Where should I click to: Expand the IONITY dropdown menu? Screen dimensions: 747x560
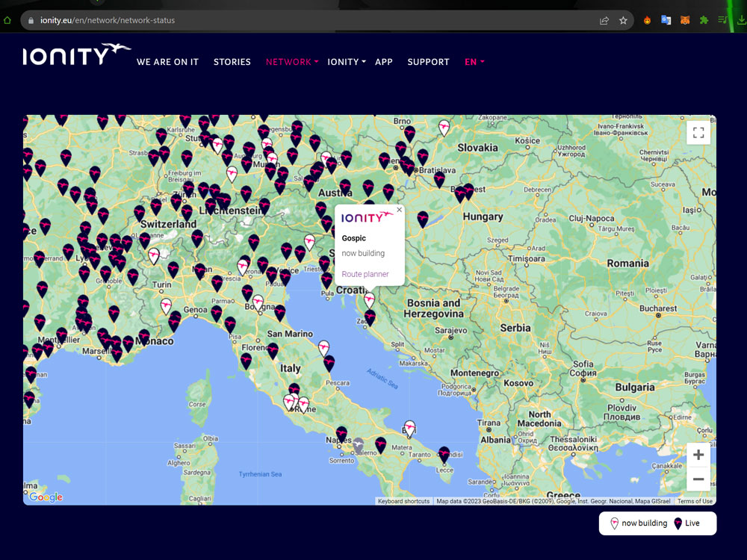pyautogui.click(x=347, y=62)
